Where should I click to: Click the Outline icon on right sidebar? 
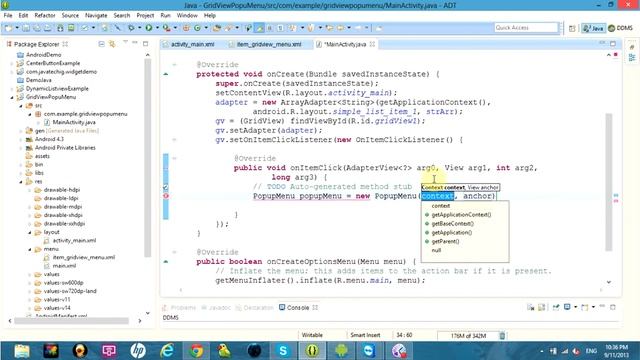click(x=632, y=58)
